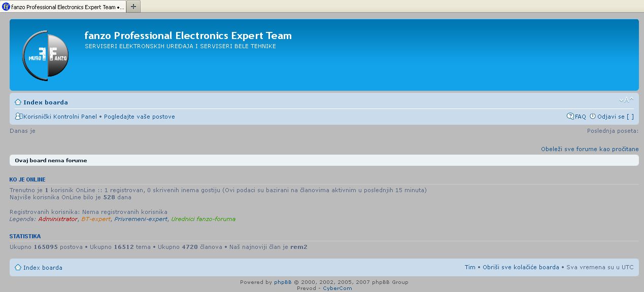Visit the CyberCom translation link
Viewport: 644px width, 292px height.
[x=337, y=288]
